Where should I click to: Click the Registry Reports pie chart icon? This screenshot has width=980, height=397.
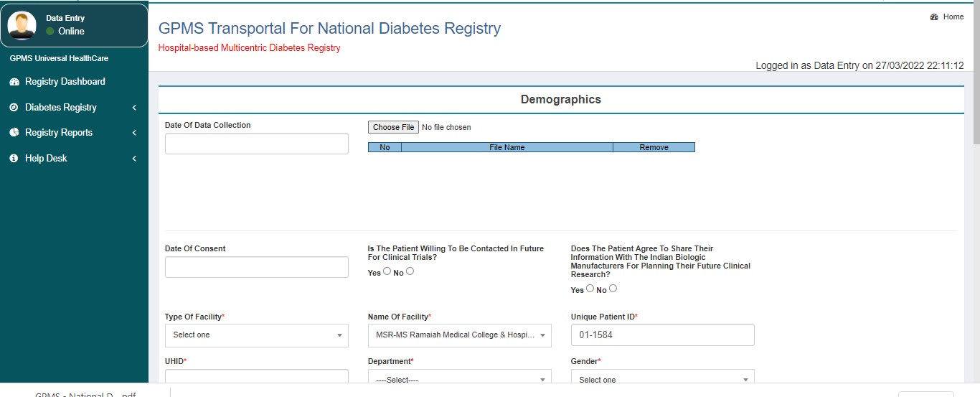(14, 133)
